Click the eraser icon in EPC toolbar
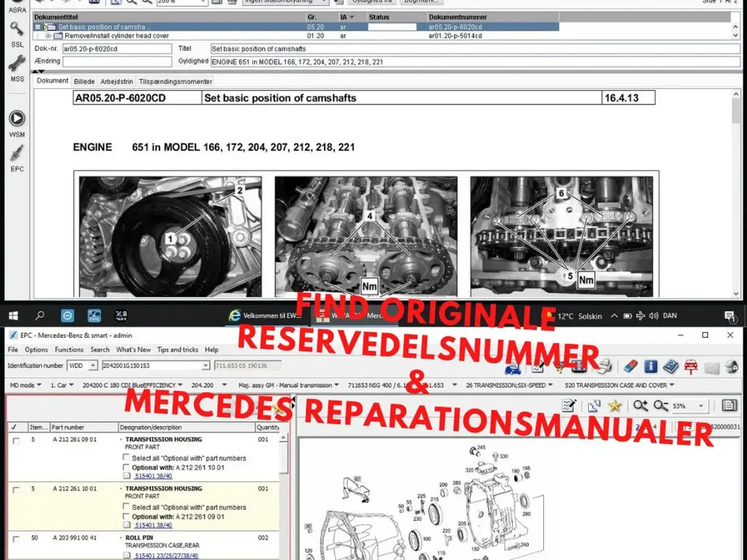Image resolution: width=747 pixels, height=560 pixels. 631,366
